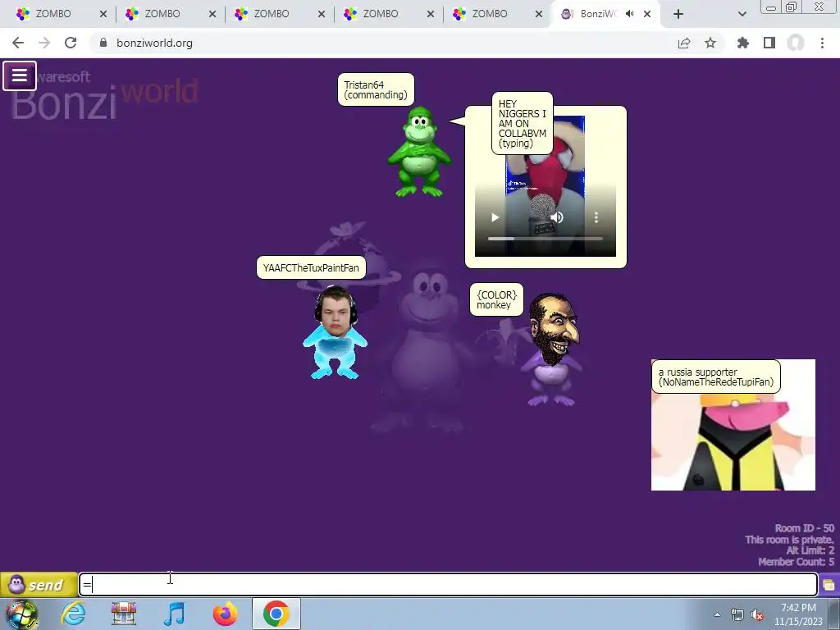840x630 pixels.
Task: View site lock security info
Action: coord(103,43)
